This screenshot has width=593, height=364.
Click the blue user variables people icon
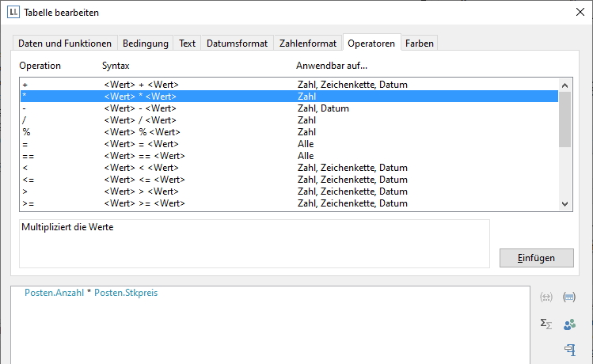[568, 324]
